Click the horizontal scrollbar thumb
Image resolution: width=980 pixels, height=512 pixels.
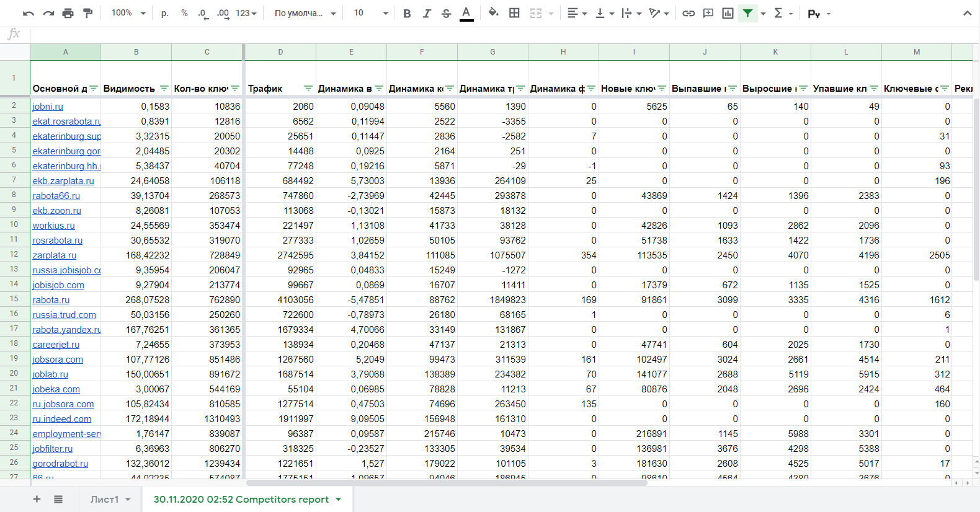447,482
